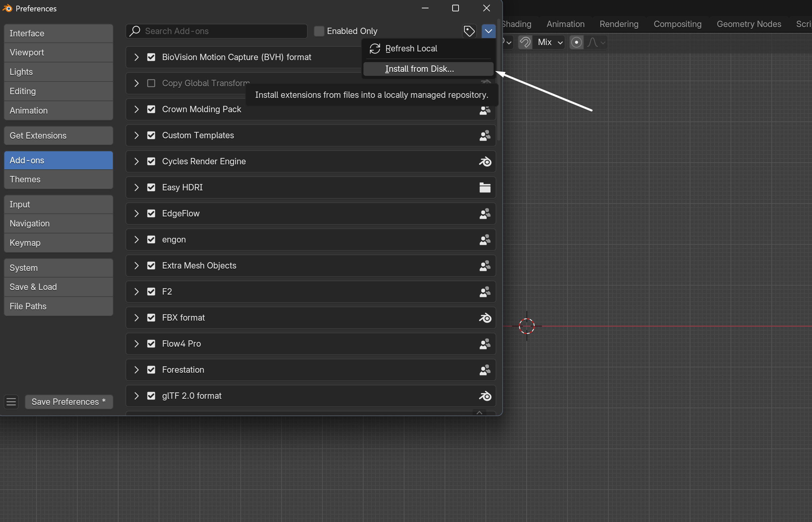This screenshot has width=812, height=522.
Task: Open the Compositing workspace tab
Action: [x=677, y=24]
